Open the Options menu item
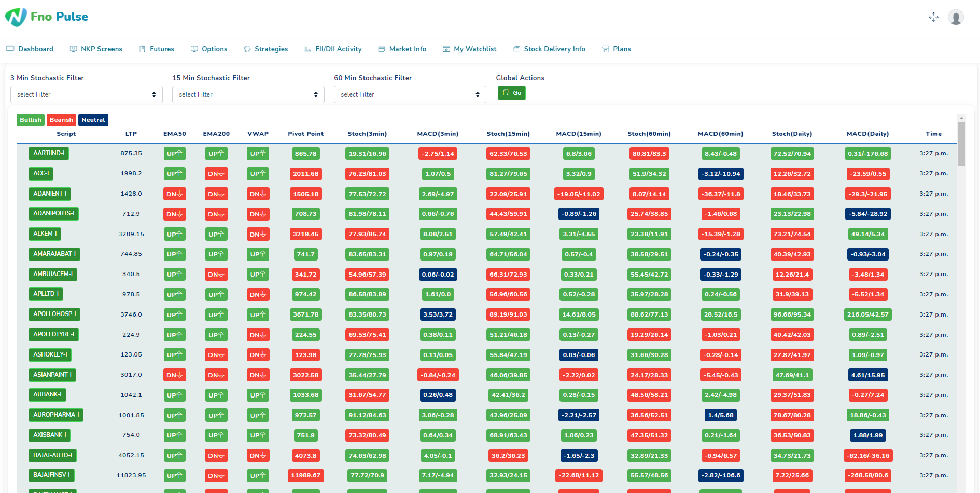Screen dimensions: 980x493 [x=209, y=49]
